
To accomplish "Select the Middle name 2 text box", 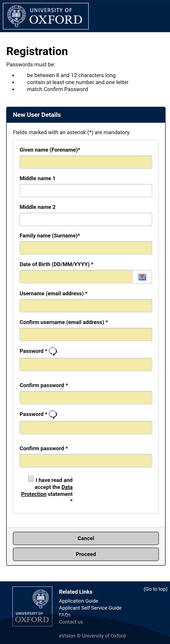I will pyautogui.click(x=86, y=219).
